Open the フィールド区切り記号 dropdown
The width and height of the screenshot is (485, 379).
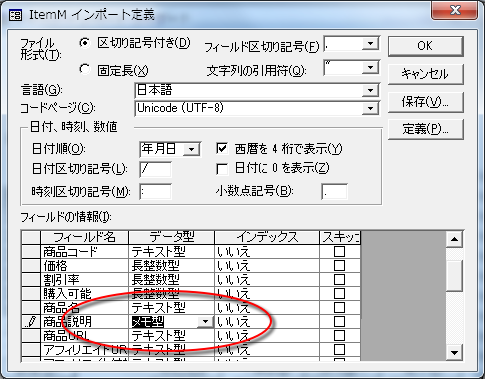[x=370, y=44]
